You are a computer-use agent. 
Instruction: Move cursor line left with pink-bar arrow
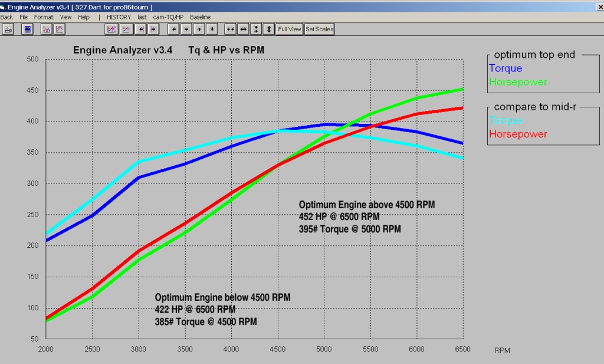pyautogui.click(x=140, y=29)
